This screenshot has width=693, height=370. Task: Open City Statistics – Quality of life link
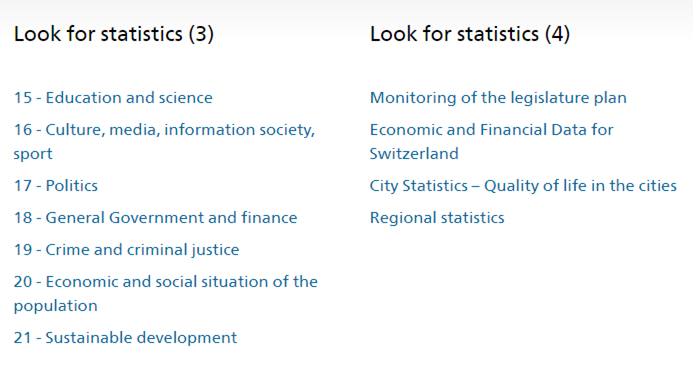pyautogui.click(x=523, y=186)
